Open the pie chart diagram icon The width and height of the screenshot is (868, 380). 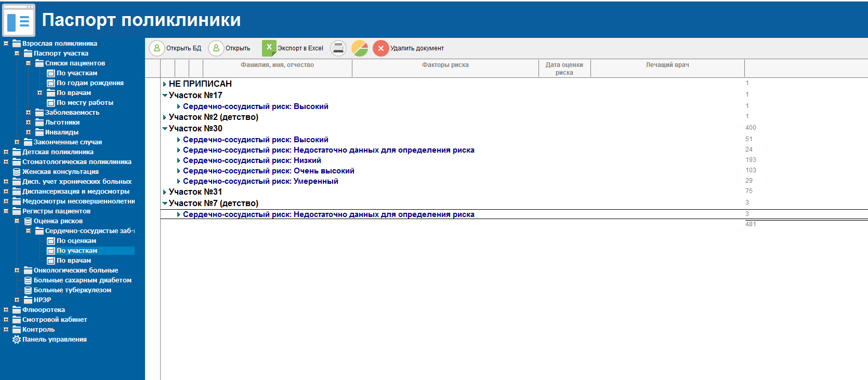click(360, 48)
